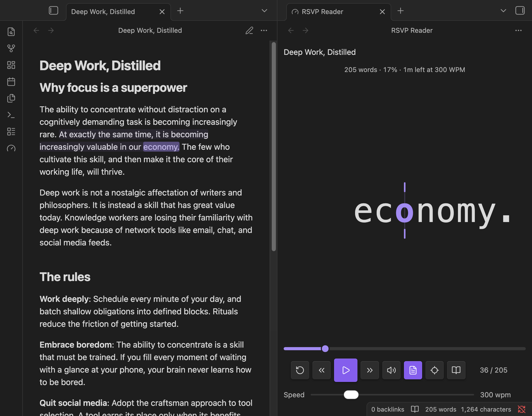Click 205 words in the status bar

[x=441, y=409]
